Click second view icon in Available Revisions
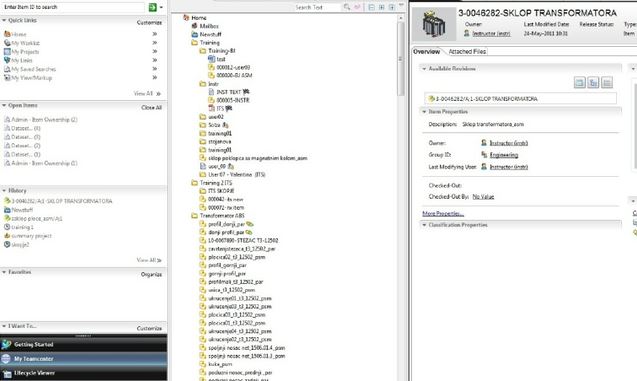 click(593, 83)
